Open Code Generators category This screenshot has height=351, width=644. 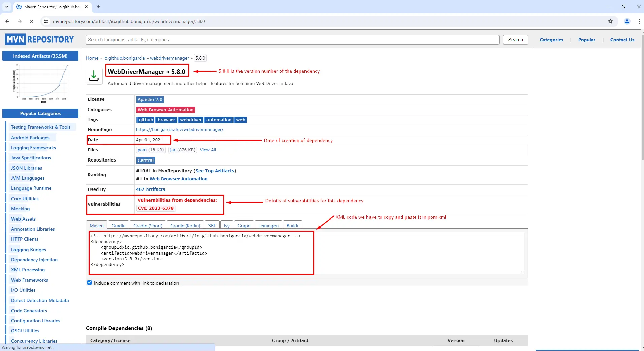[29, 311]
